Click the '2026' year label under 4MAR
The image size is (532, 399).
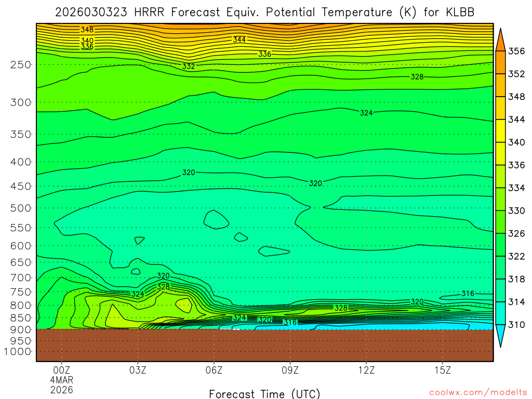tap(62, 390)
